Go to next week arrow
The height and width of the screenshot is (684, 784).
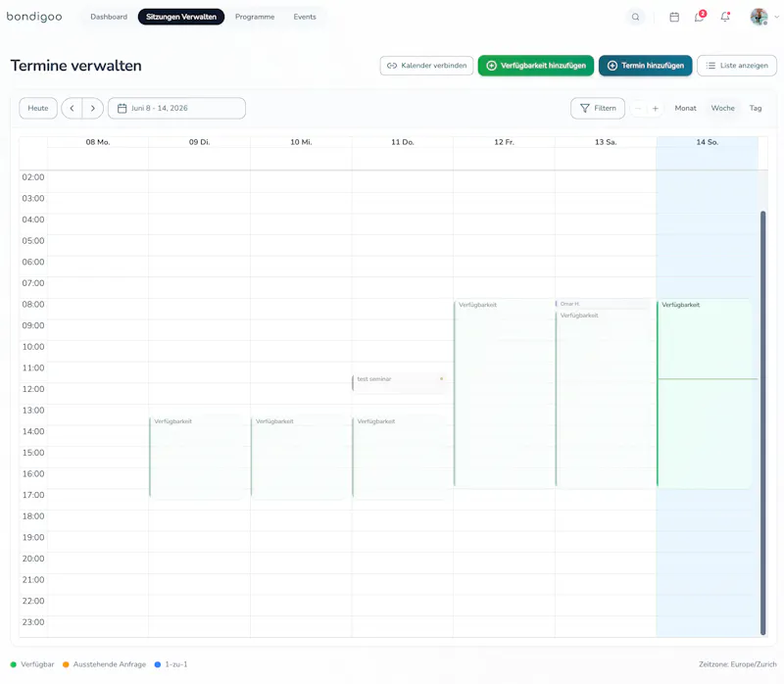tap(93, 108)
